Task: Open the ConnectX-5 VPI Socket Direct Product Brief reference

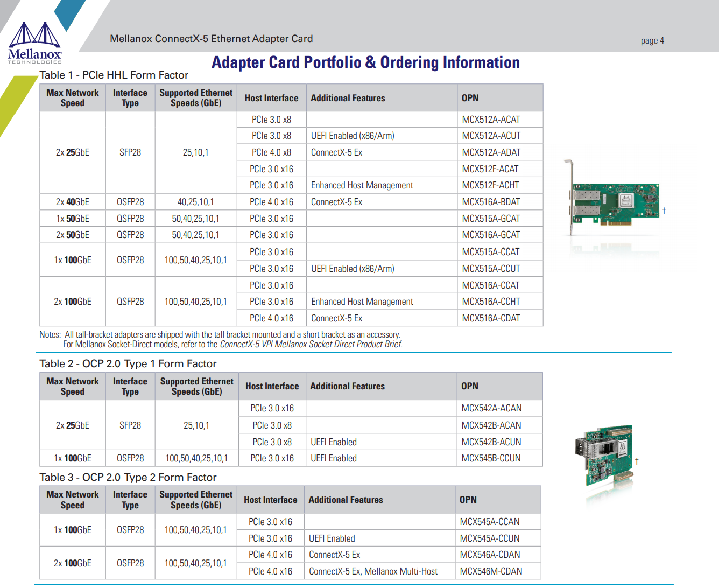Action: click(311, 345)
